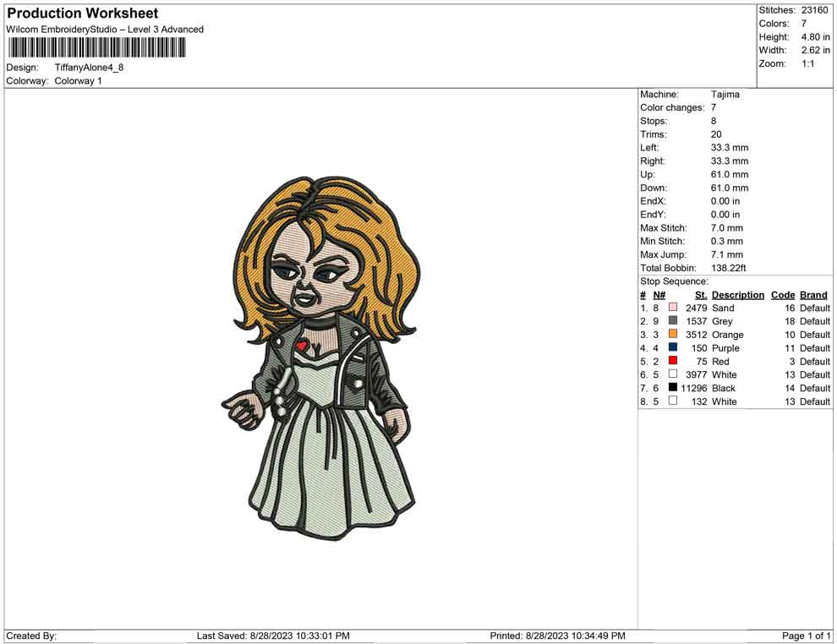Viewport: 837px width, 644px height.
Task: Click the 'Red' description text
Action: pyautogui.click(x=720, y=361)
